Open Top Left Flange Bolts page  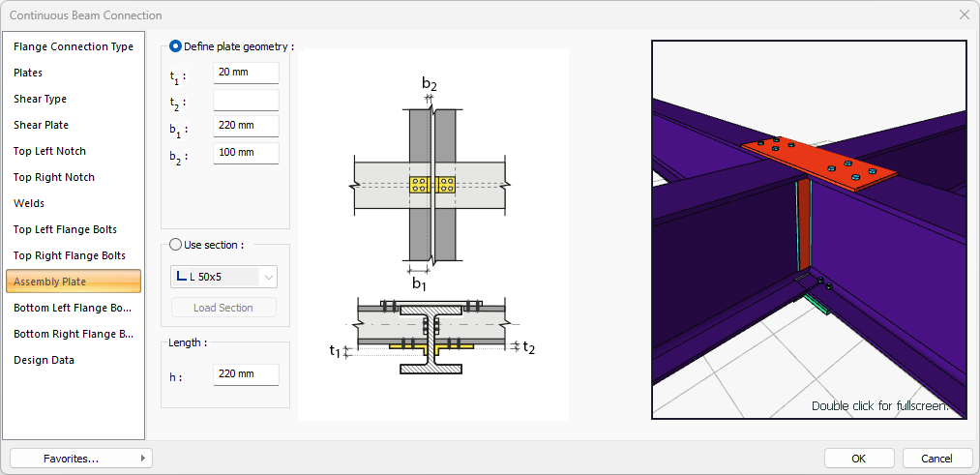tap(74, 230)
